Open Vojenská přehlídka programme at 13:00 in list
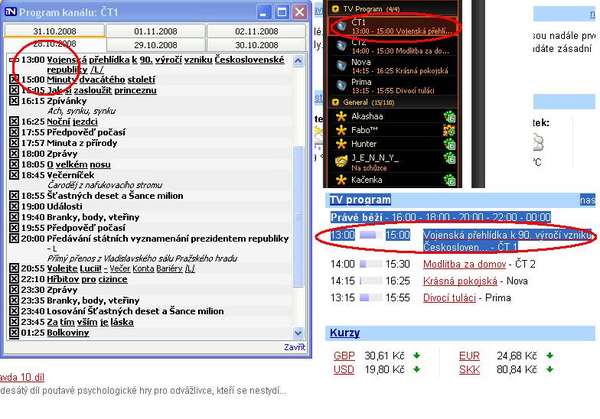The height and width of the screenshot is (419, 600). coord(166,65)
